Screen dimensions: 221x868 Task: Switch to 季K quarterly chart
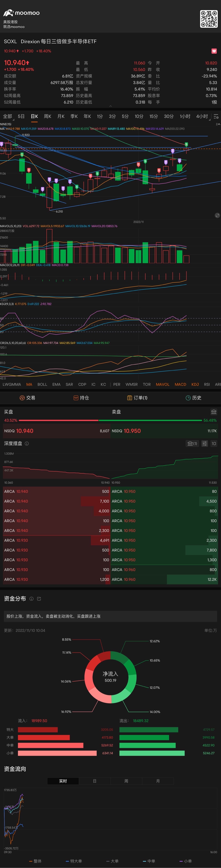click(x=74, y=116)
